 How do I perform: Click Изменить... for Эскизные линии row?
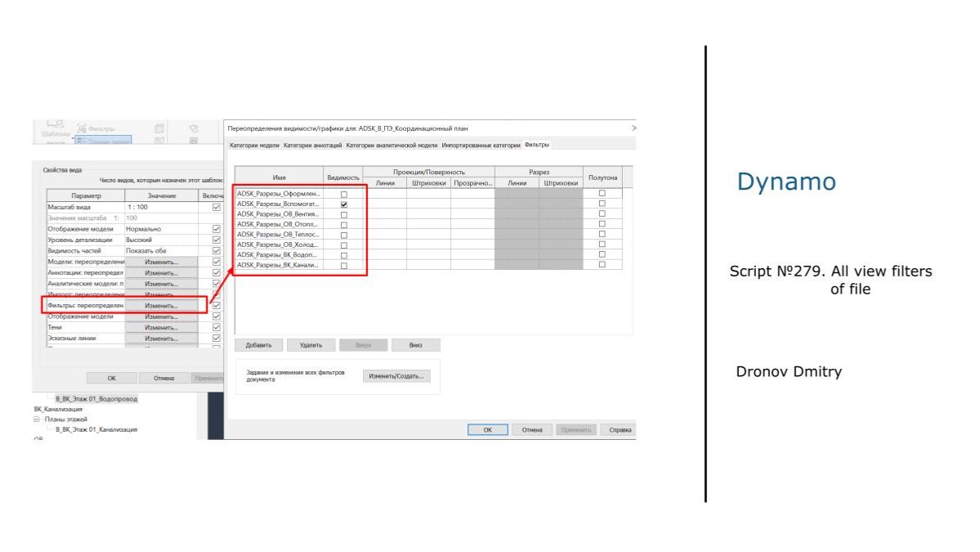point(161,339)
